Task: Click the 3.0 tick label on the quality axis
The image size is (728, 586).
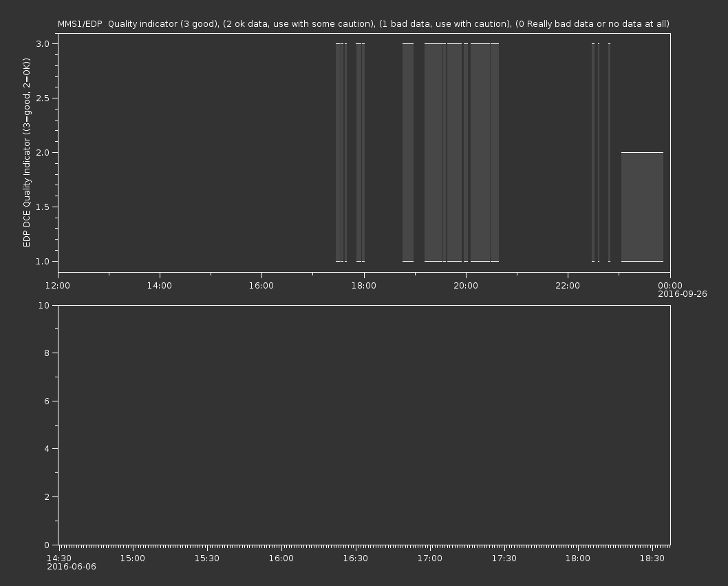Action: point(43,43)
